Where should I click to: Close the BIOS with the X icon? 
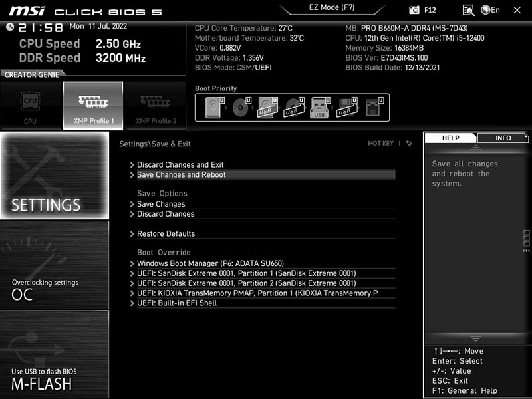click(517, 10)
